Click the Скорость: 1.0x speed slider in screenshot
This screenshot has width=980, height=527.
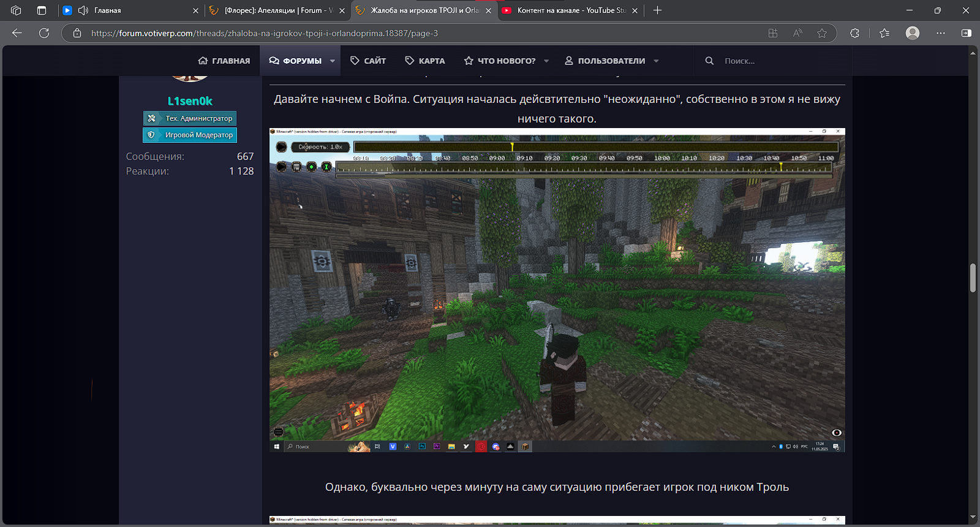click(320, 146)
